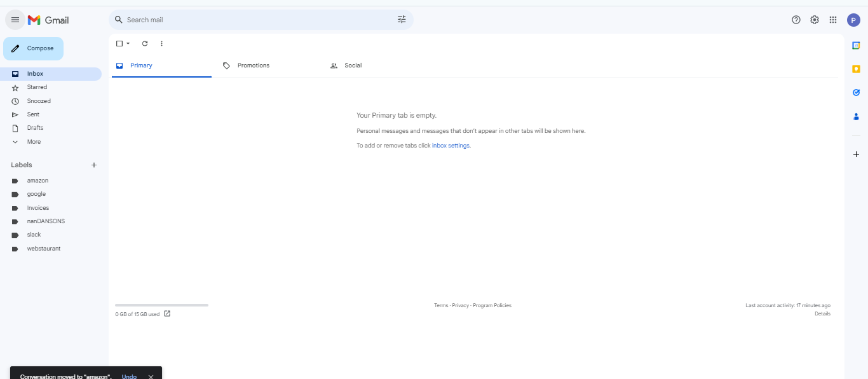Click Undo in the notification

(x=129, y=376)
